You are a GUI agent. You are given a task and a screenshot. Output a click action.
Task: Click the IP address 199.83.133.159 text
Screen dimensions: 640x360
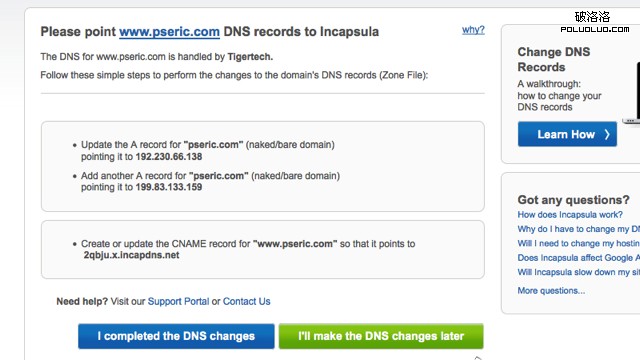[169, 187]
